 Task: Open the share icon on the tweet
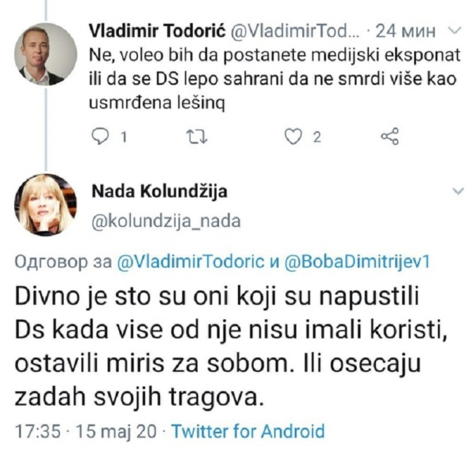pyautogui.click(x=390, y=136)
